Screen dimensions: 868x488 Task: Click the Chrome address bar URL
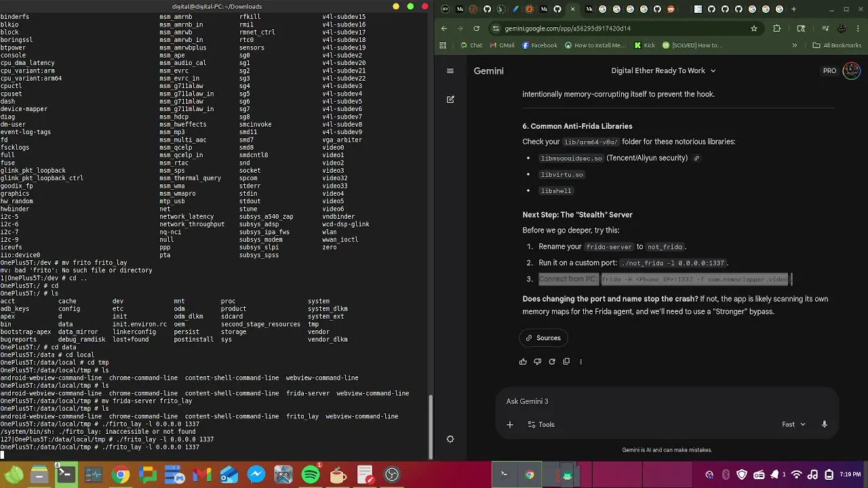tap(568, 28)
